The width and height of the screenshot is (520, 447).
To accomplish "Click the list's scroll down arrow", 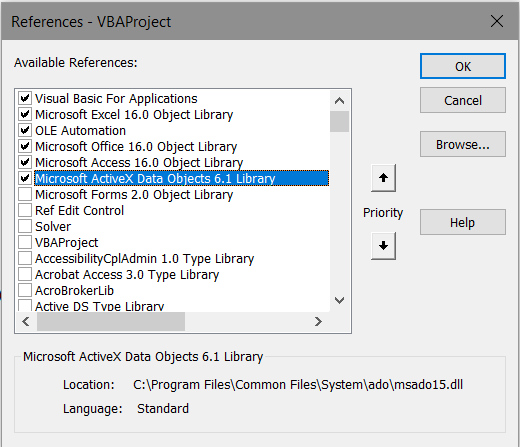I will [x=339, y=301].
